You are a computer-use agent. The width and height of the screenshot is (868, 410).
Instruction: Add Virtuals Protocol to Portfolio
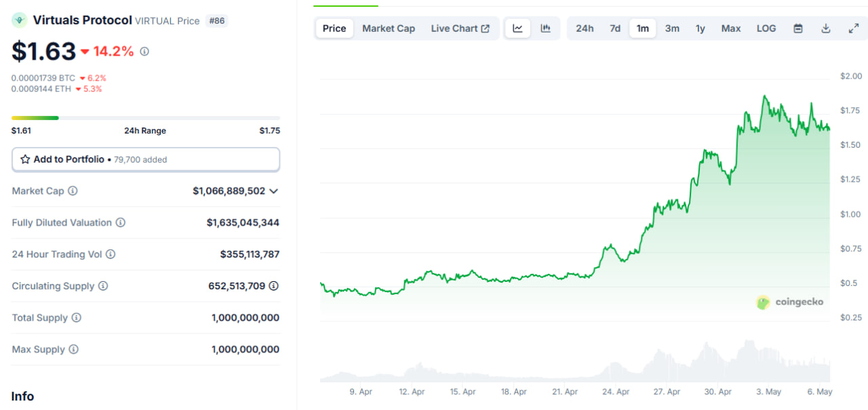[x=146, y=159]
